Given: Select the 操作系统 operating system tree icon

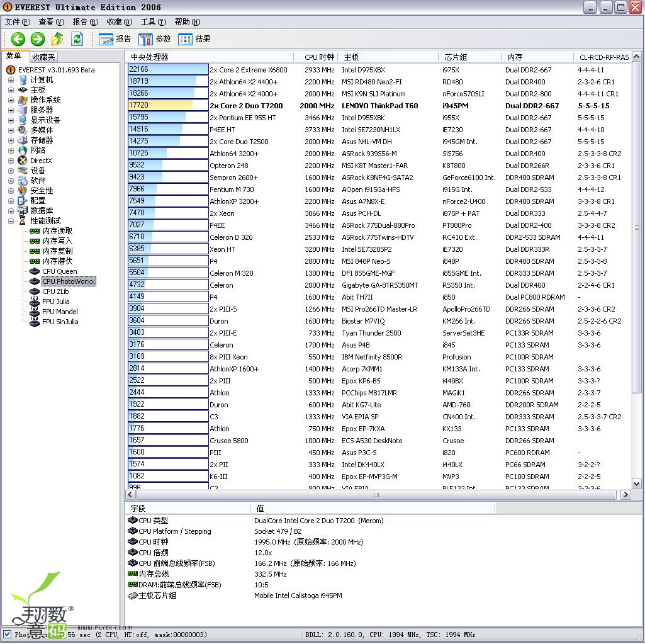Looking at the screenshot, I should (x=23, y=100).
